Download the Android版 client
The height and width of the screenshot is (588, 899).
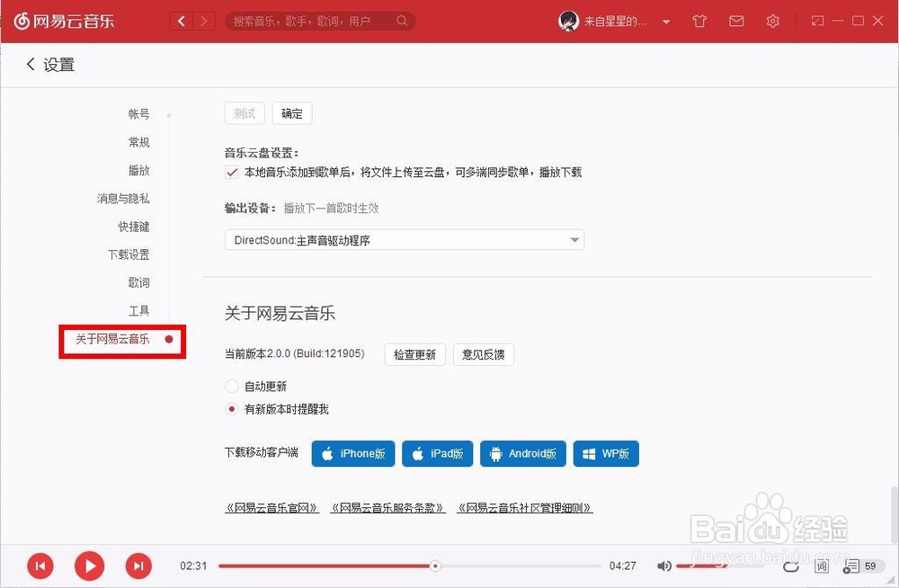click(x=523, y=454)
